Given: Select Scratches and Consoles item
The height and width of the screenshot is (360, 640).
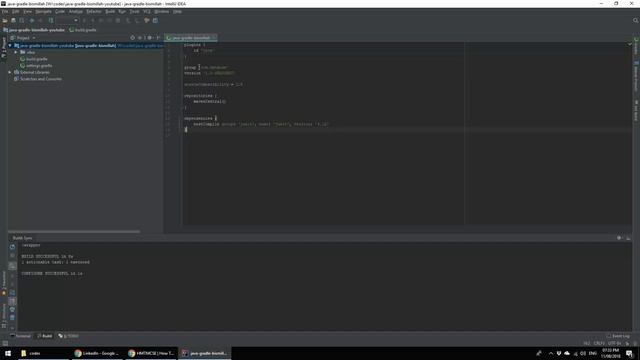Looking at the screenshot, I should coord(38,79).
